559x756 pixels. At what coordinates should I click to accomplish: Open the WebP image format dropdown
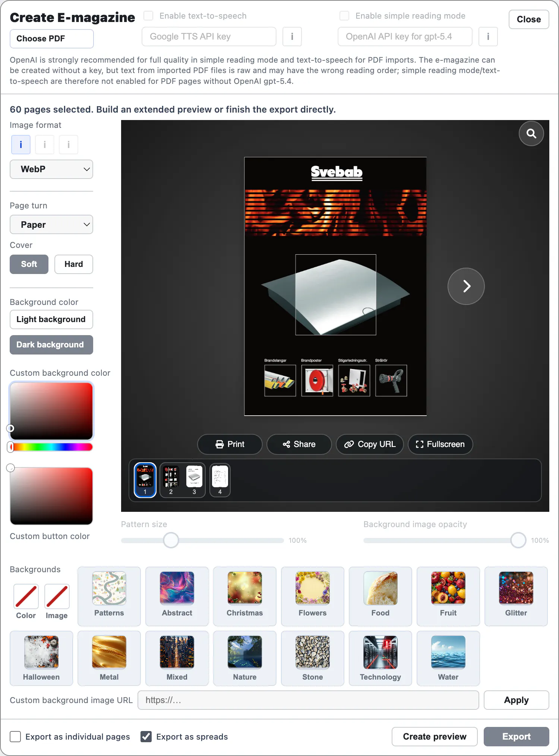click(51, 169)
